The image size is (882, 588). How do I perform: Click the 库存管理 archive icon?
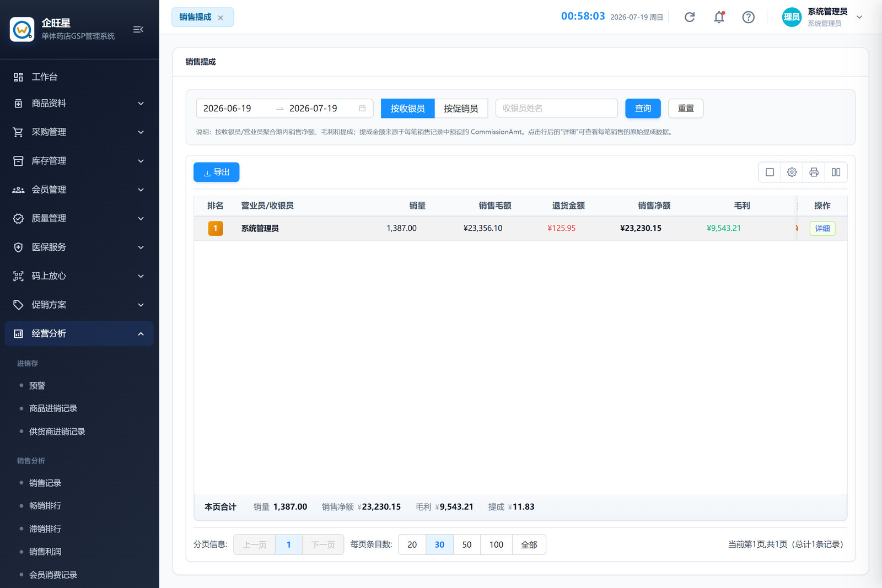click(x=18, y=161)
